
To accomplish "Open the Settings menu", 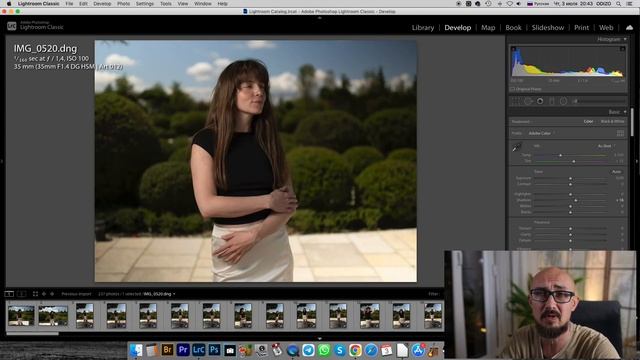I will [144, 4].
